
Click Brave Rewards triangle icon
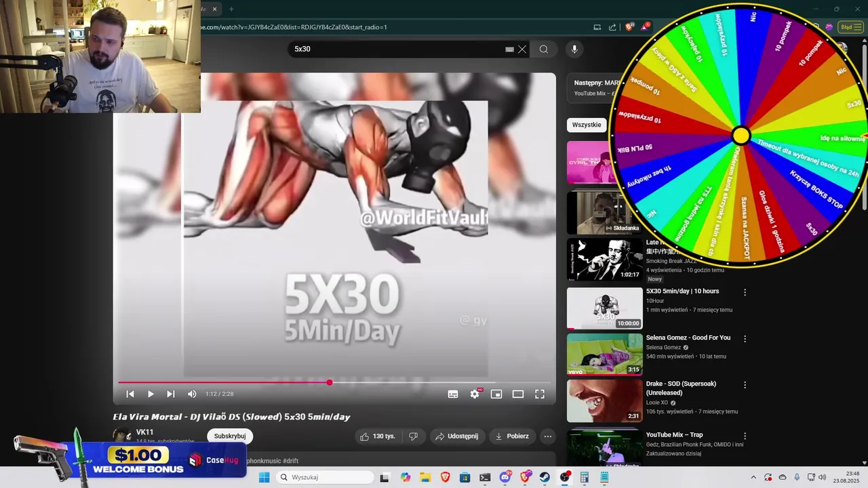coord(645,27)
